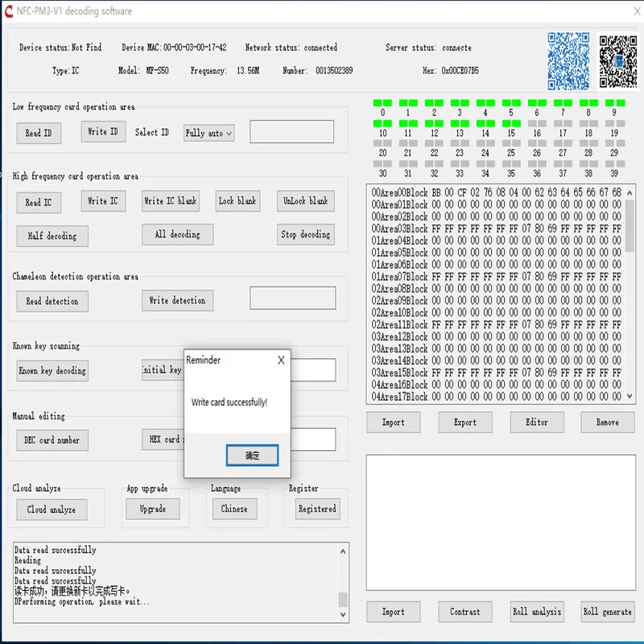Click the block data list scrollbar thumb
This screenshot has width=644, height=644.
click(x=630, y=225)
